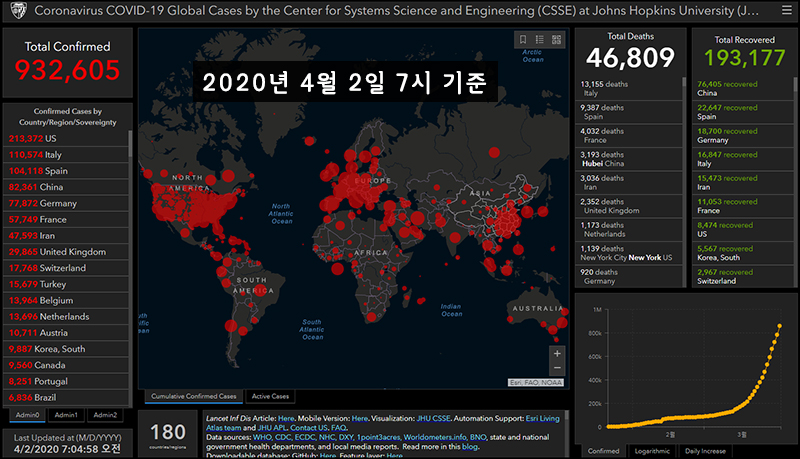Screen dimensions: 800x459
Task: Open the Lancet Inf Dis Article 'Here' link
Action: coord(286,418)
